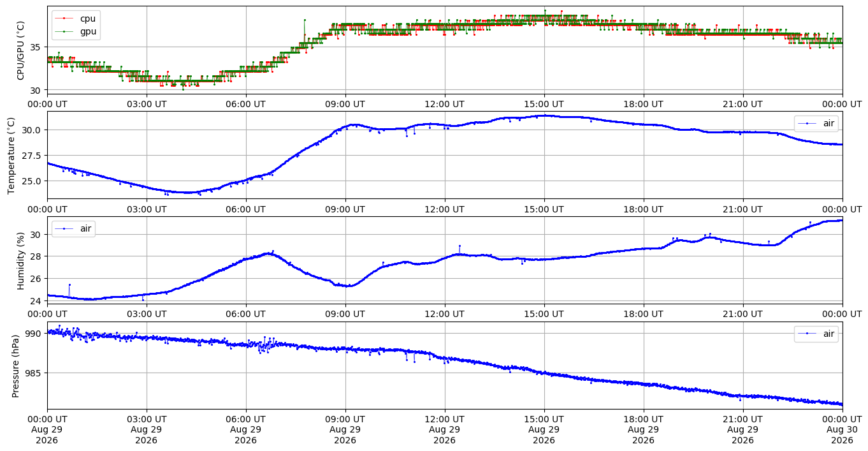Click the 28 tick on the Humidity axis
This screenshot has height=451, width=868.
click(x=37, y=256)
